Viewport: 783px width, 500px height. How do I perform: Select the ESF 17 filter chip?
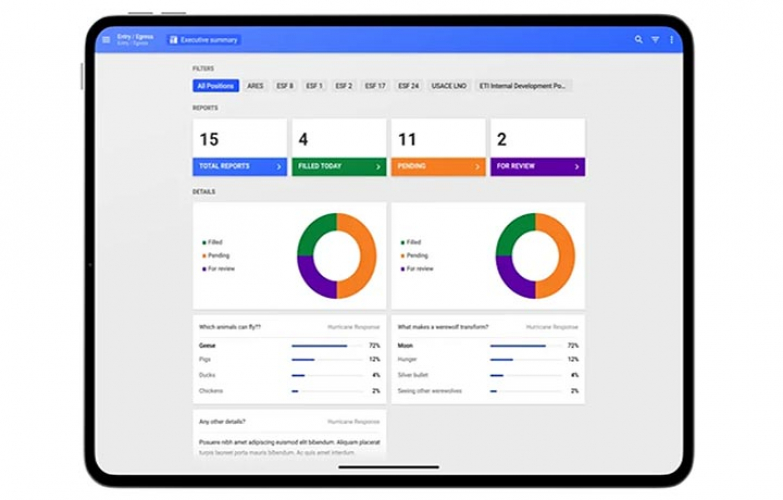pos(375,86)
